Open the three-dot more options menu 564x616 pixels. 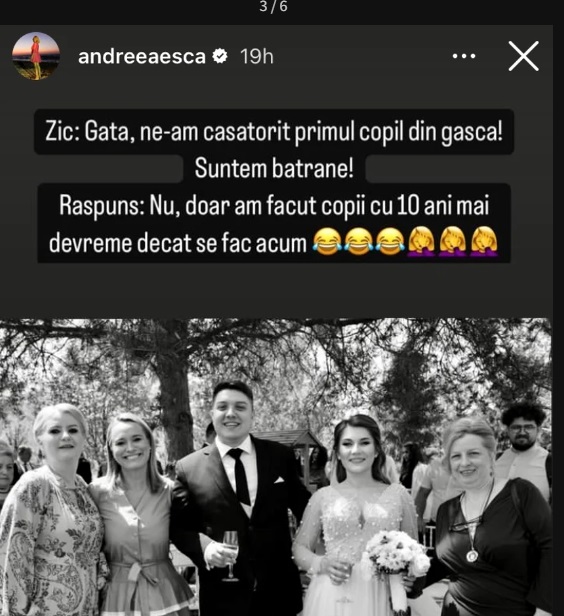(464, 56)
